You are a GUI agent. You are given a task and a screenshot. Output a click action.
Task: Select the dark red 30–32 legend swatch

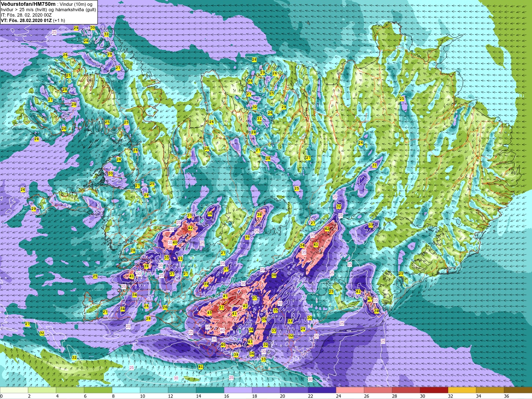pyautogui.click(x=434, y=390)
